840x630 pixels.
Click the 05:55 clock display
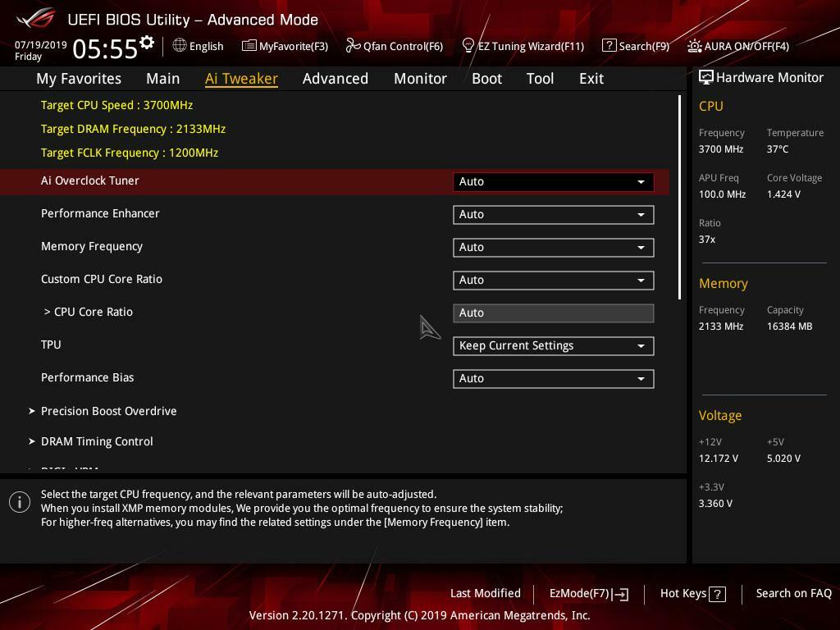point(105,48)
